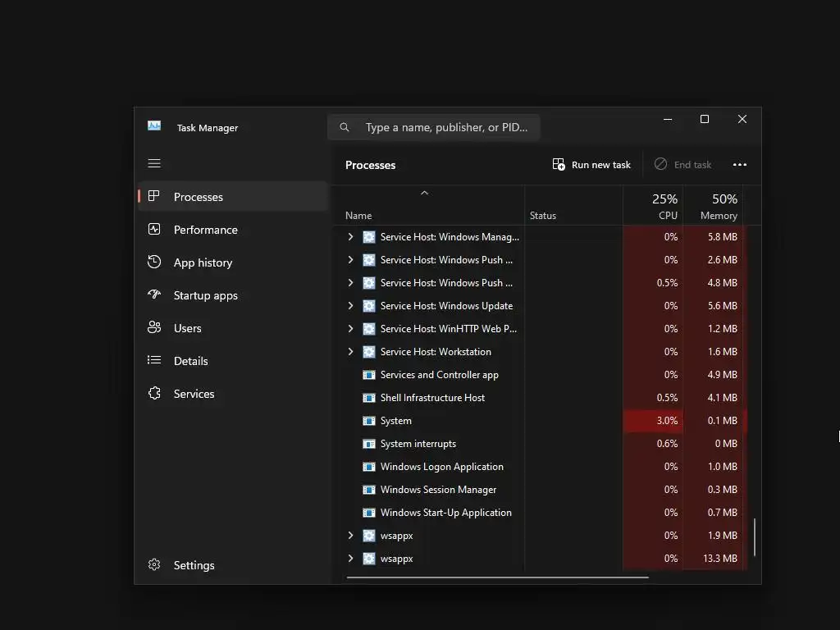Click the System process icon

click(369, 421)
